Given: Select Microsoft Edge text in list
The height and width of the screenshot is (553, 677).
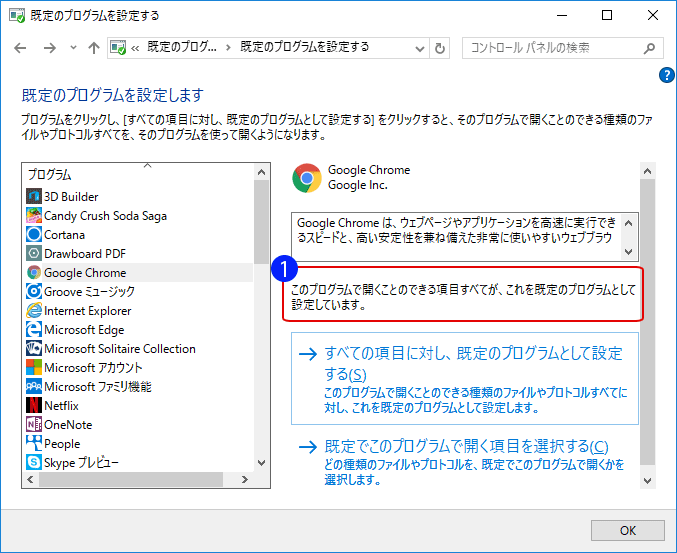Looking at the screenshot, I should pos(84,330).
